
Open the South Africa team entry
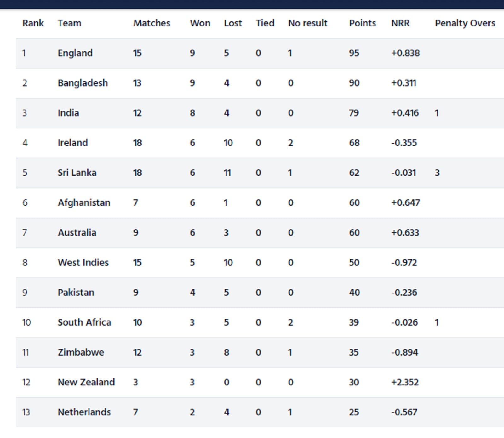pyautogui.click(x=84, y=322)
